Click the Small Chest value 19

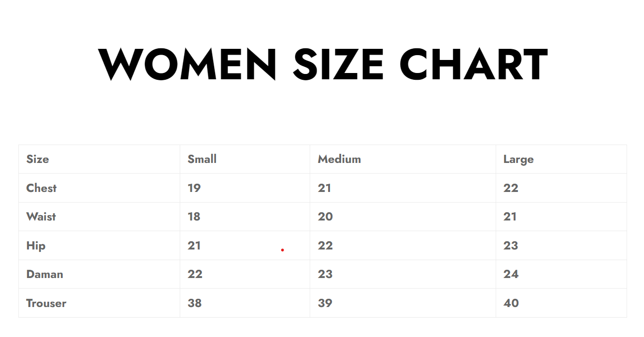point(194,188)
